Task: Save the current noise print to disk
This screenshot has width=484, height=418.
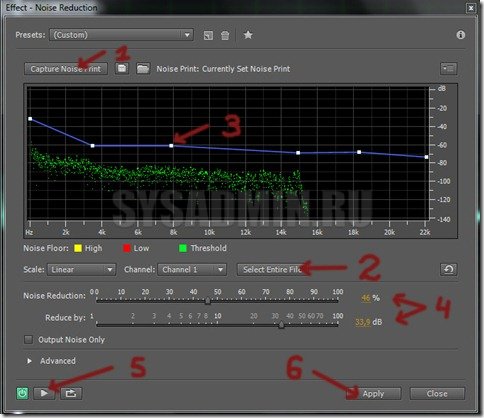Action: (122, 69)
